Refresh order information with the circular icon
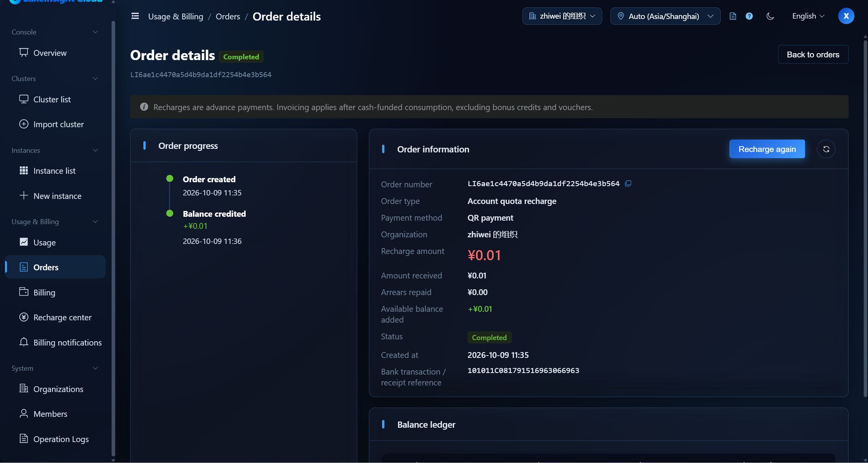This screenshot has height=463, width=868. [x=826, y=149]
